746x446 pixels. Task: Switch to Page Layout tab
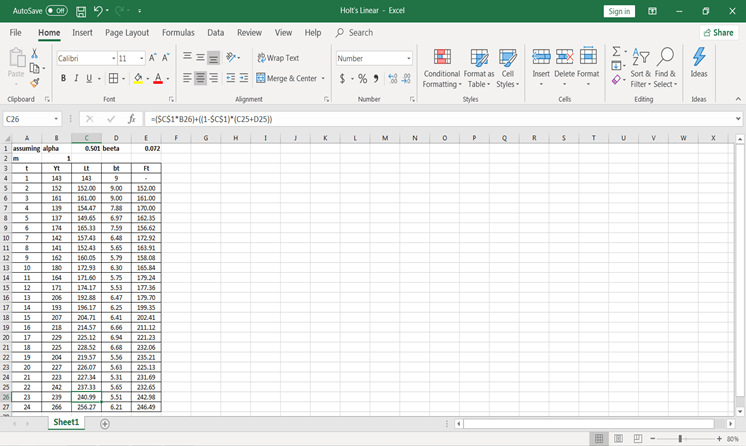pos(127,32)
